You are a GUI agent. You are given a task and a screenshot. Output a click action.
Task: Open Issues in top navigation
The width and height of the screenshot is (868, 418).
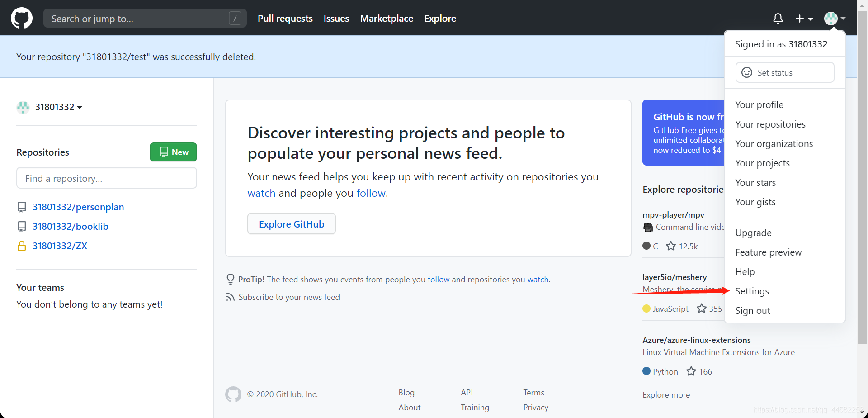[x=336, y=19]
